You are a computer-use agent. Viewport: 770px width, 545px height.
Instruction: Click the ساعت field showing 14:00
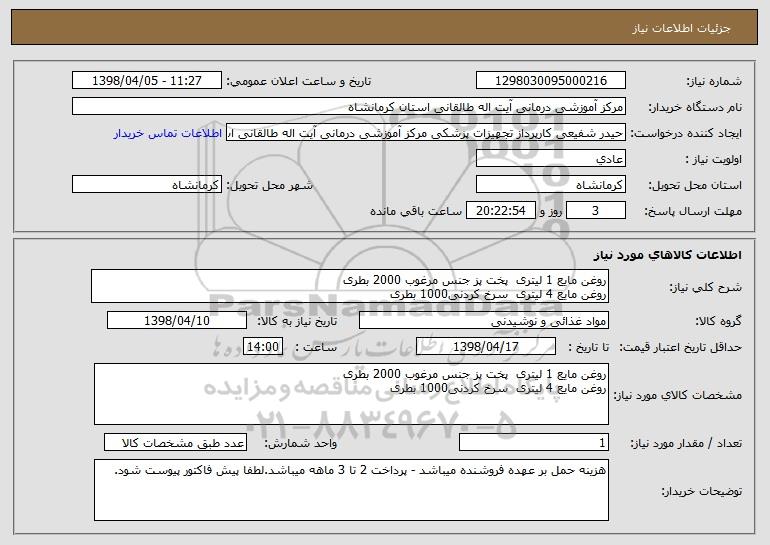point(263,347)
